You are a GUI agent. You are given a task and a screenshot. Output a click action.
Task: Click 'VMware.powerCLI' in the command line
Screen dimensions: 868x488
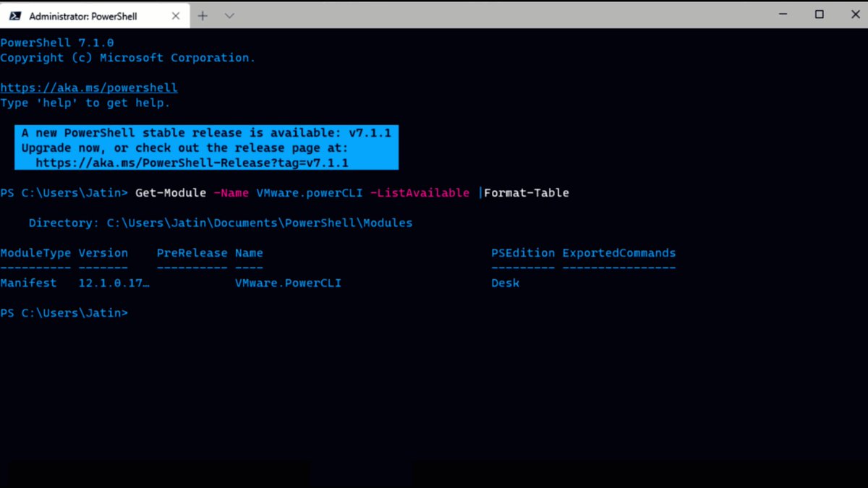[310, 193]
